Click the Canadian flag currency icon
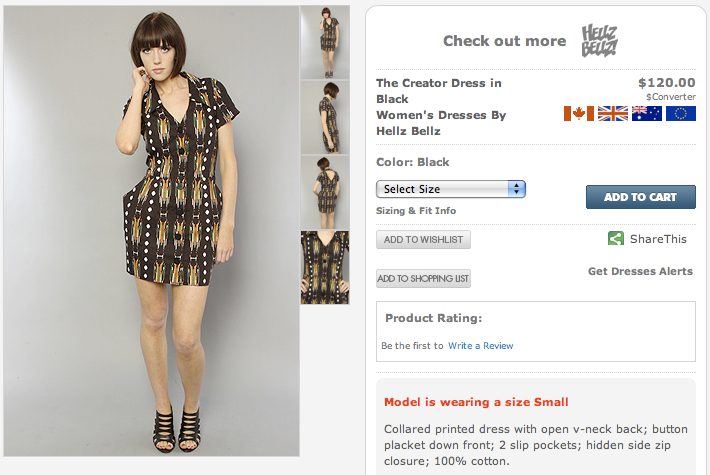 tap(579, 113)
